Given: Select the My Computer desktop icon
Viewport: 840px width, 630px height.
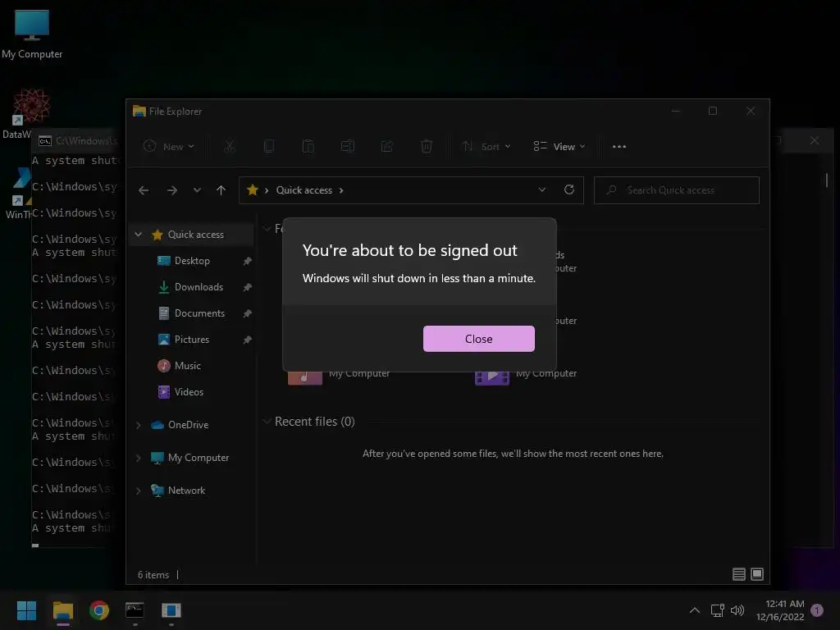Looking at the screenshot, I should (x=32, y=34).
